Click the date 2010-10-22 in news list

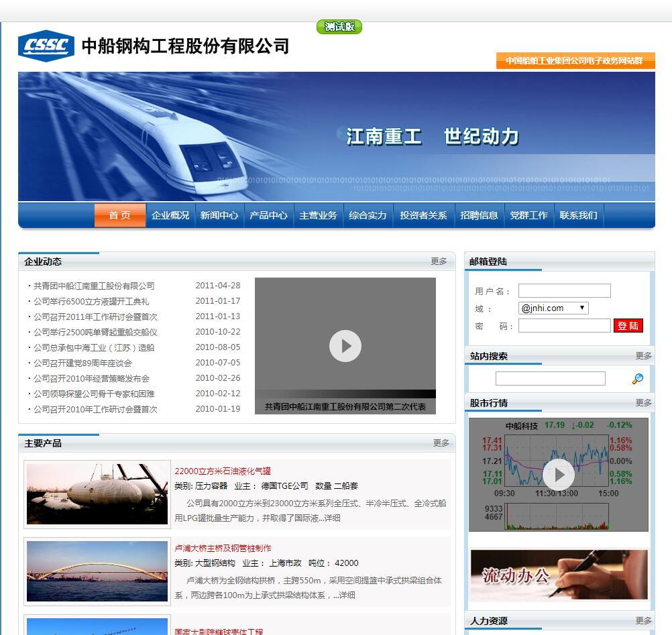point(218,332)
